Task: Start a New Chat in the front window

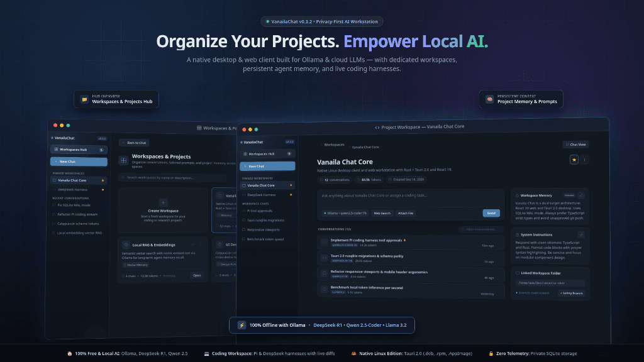Action: [x=267, y=166]
